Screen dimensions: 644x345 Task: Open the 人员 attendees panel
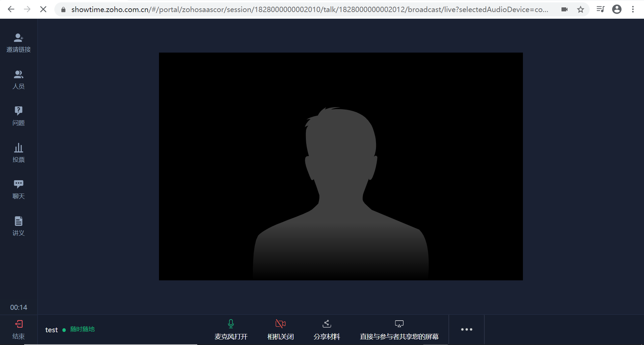tap(18, 79)
